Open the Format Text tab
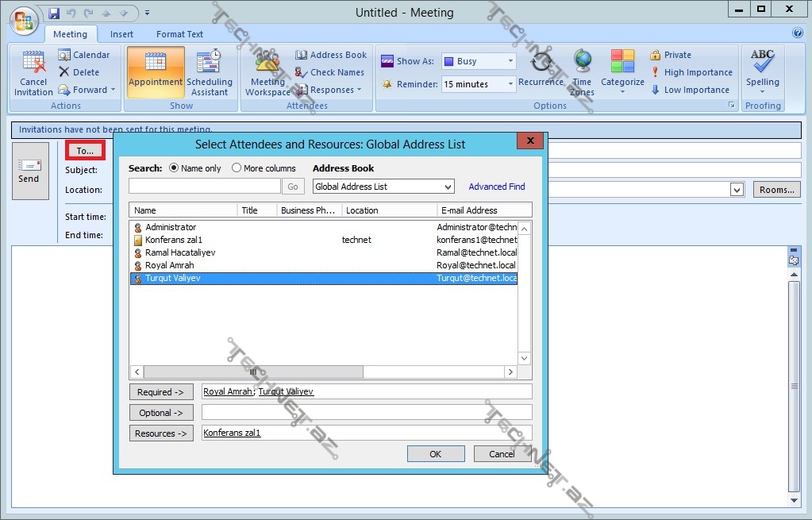This screenshot has width=812, height=520. click(179, 34)
